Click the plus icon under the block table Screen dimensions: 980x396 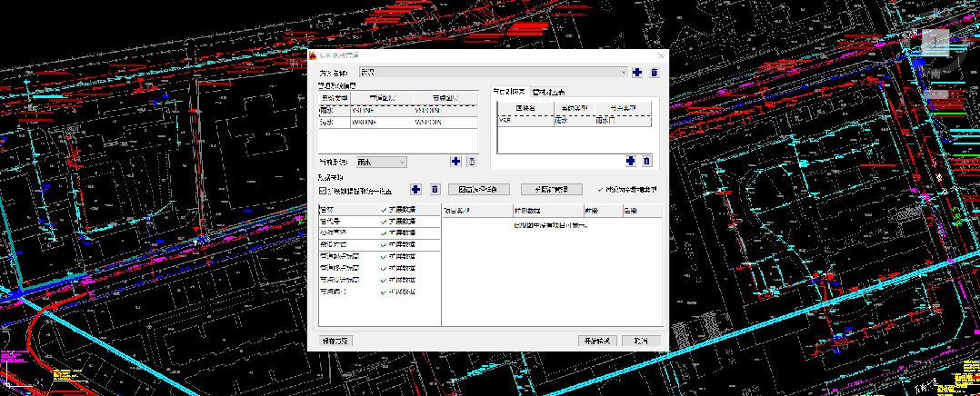coord(630,161)
